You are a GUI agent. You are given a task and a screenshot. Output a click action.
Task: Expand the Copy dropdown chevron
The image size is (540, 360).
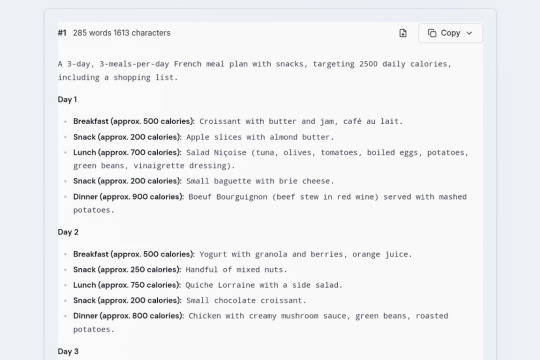(469, 33)
